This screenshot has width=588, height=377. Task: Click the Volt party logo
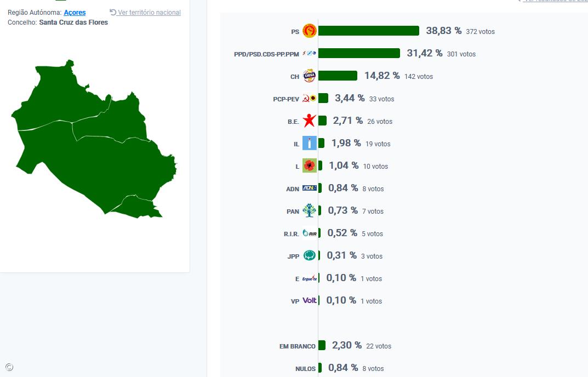tap(310, 301)
